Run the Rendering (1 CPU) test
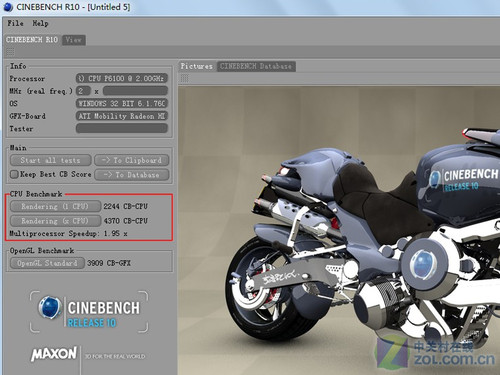Screen dimensions: 500x375 pyautogui.click(x=55, y=206)
